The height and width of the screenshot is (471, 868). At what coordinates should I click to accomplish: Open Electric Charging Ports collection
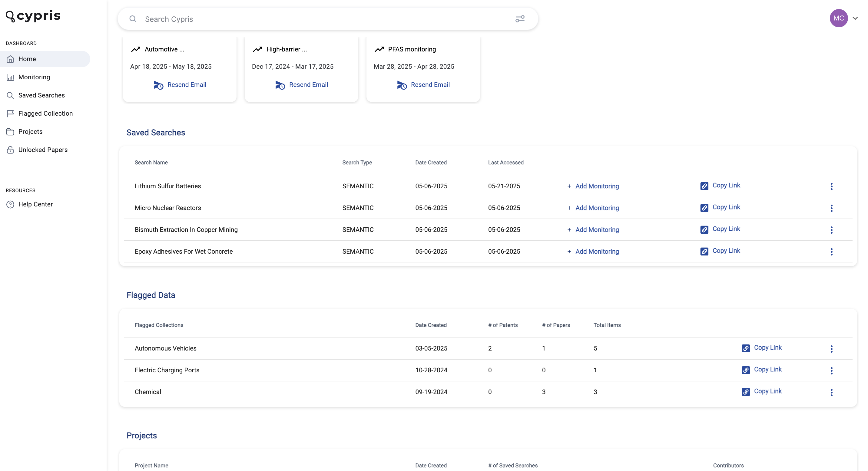167,370
